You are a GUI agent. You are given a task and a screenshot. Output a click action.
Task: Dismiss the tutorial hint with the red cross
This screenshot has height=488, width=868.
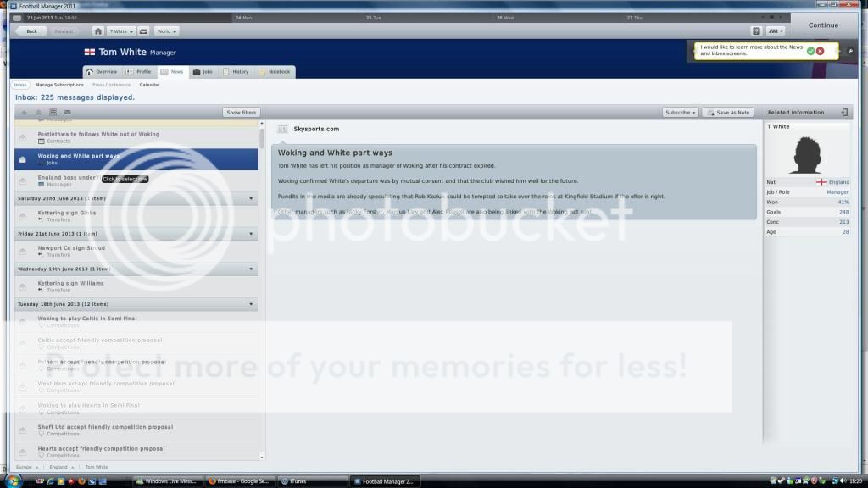pos(820,51)
